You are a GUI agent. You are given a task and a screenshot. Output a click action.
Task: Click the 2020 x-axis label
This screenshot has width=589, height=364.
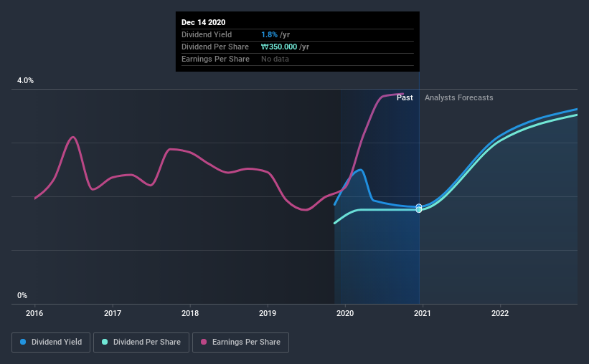[x=345, y=313]
